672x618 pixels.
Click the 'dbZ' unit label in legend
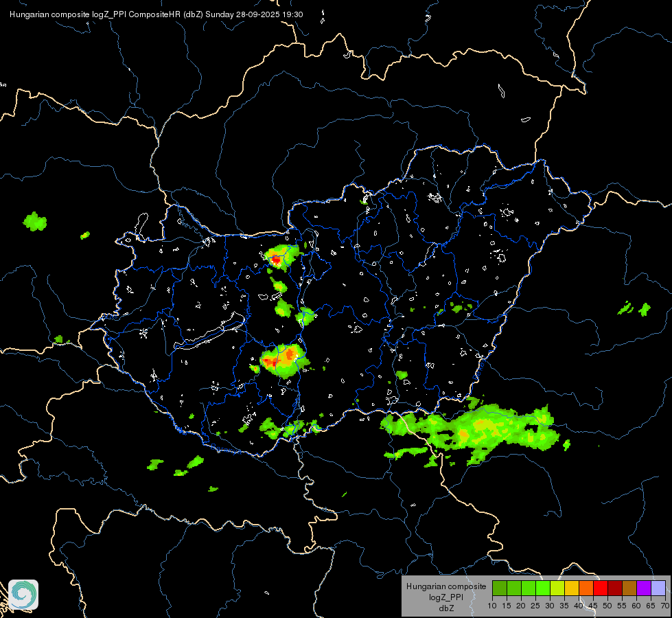[x=446, y=608]
